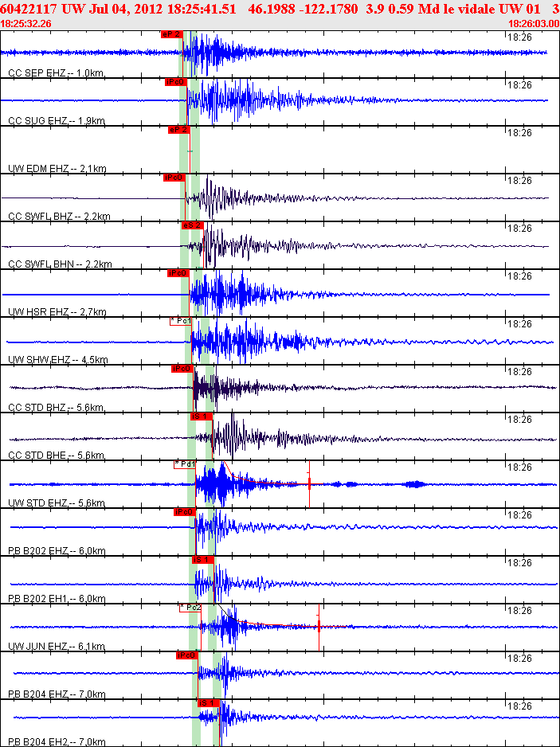Screen dimensions: 560x747
Task: Click the PB B202 EHZ channel label
Action: [x=57, y=551]
